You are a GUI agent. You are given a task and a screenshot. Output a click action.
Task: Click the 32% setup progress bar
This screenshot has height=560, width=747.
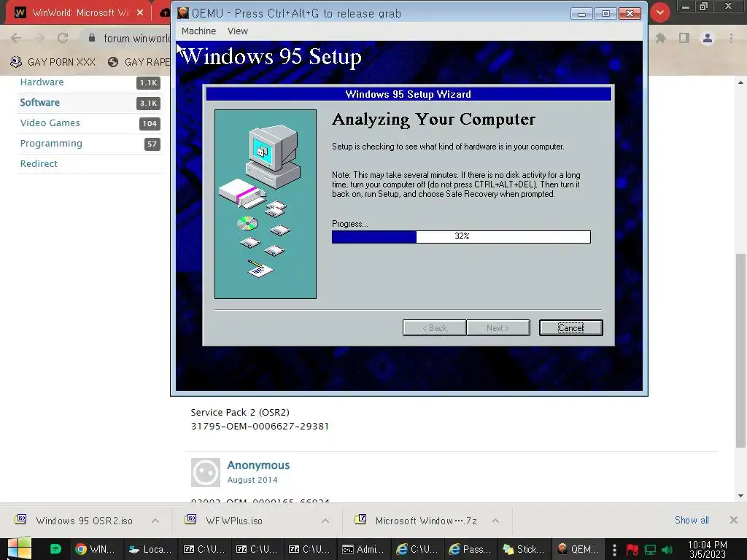[461, 237]
